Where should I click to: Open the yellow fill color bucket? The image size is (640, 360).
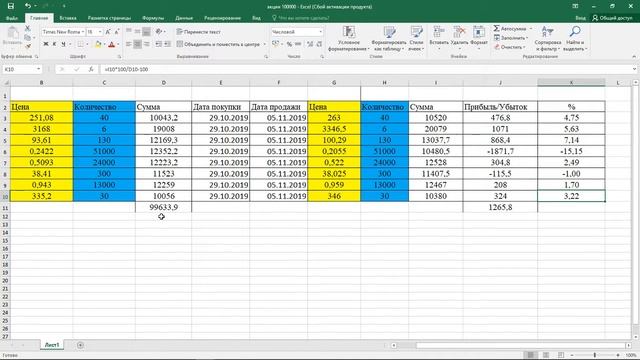[x=98, y=44]
